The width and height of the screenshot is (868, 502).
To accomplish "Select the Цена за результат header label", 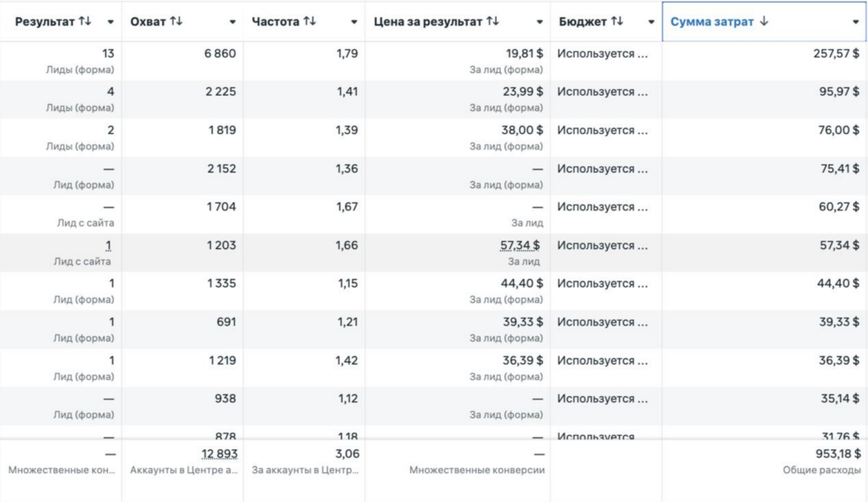I will click(427, 21).
